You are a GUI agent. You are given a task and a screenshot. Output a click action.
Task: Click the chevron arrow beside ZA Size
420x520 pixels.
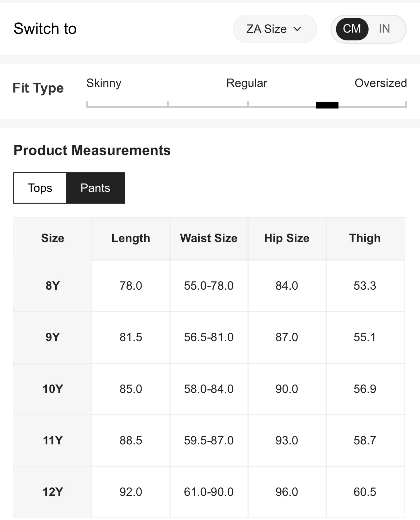point(297,29)
